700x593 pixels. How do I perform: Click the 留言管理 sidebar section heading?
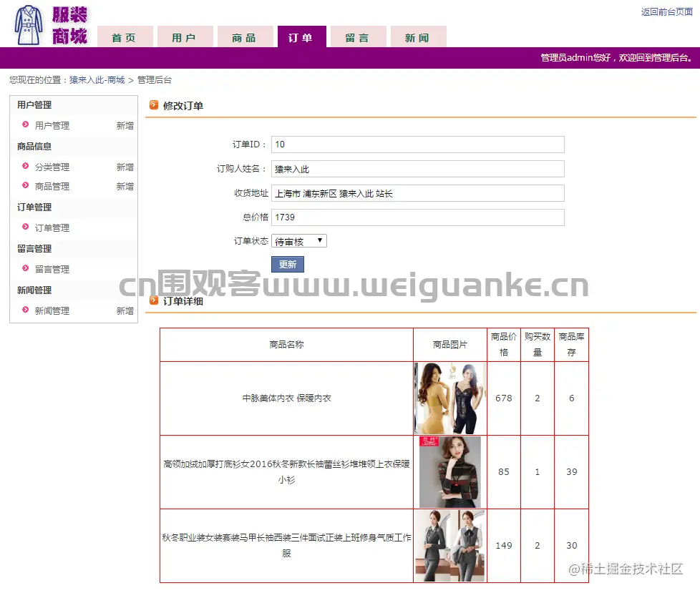click(34, 248)
